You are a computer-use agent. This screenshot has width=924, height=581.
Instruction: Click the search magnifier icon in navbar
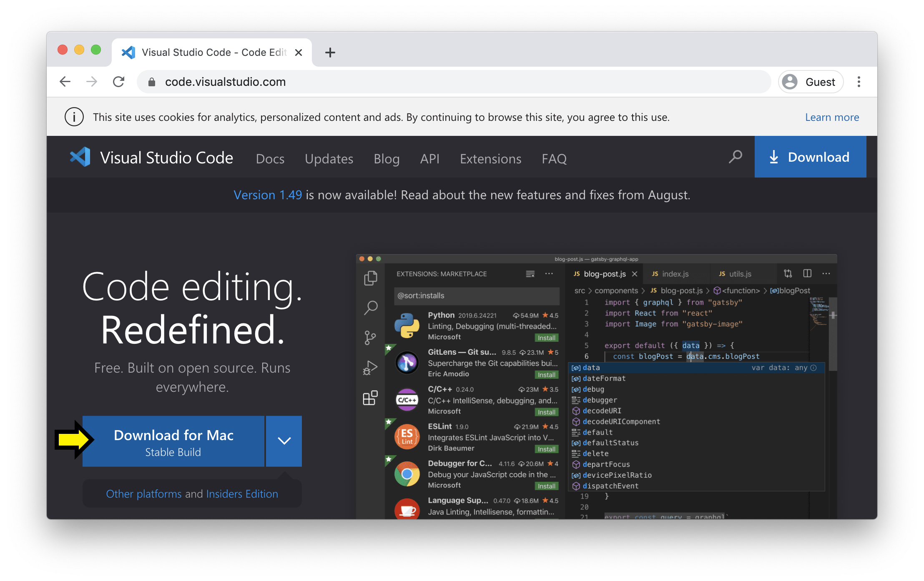point(735,157)
